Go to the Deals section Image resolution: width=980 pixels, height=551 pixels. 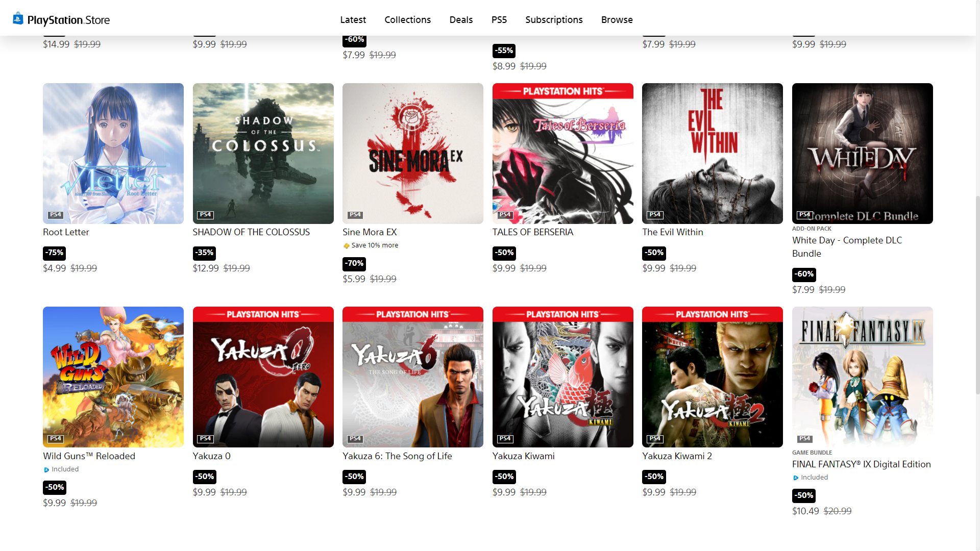pos(461,19)
